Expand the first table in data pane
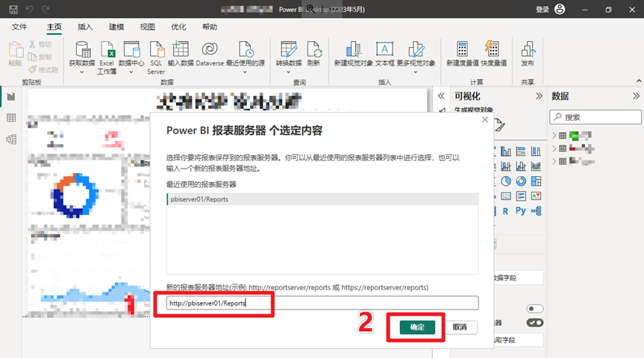 click(x=554, y=136)
